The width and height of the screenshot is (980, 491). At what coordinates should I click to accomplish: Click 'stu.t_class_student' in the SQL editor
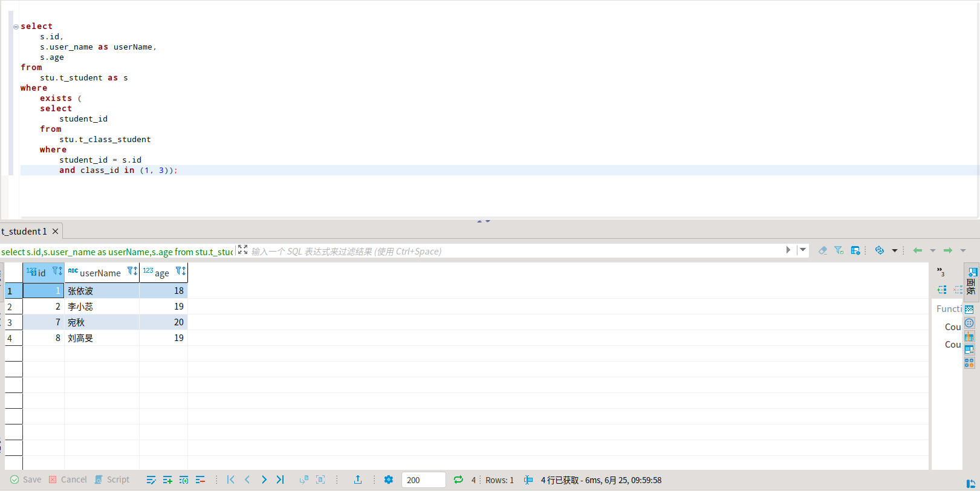(105, 140)
